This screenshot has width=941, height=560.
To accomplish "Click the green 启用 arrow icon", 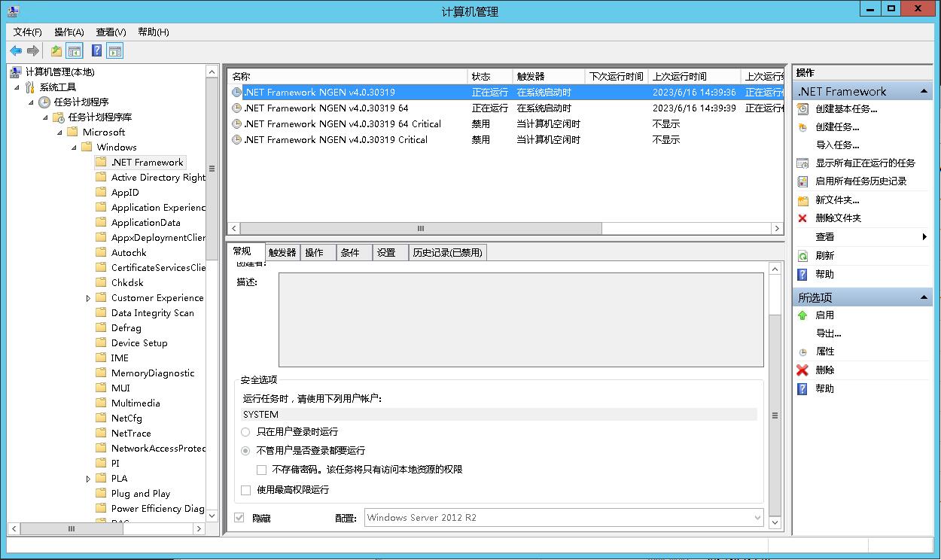I will click(802, 315).
